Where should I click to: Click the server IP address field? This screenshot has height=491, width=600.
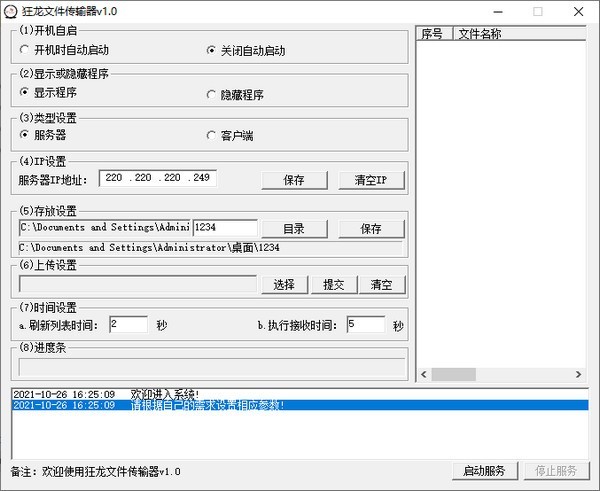tap(158, 178)
